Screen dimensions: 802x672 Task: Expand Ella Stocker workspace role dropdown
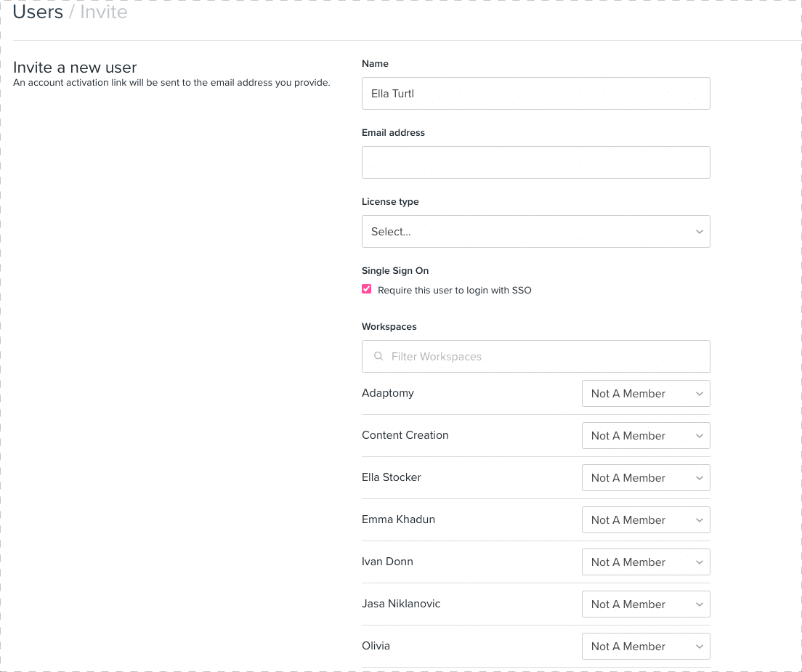[x=645, y=478]
